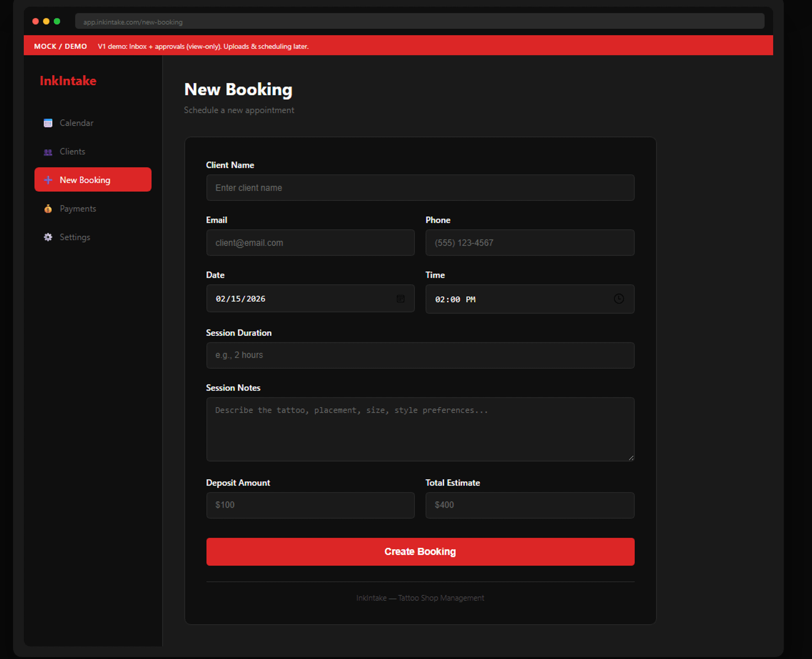
Task: Click the Session Notes resize handle
Action: pyautogui.click(x=631, y=458)
